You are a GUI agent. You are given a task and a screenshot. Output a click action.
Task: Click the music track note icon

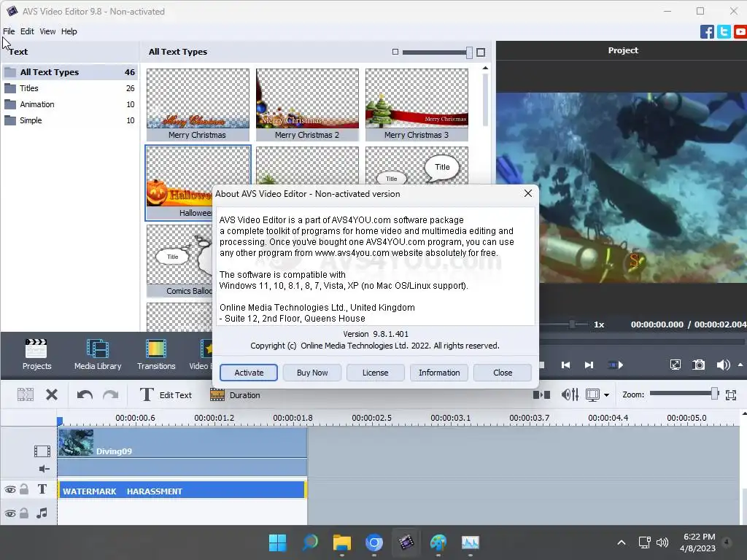point(42,513)
